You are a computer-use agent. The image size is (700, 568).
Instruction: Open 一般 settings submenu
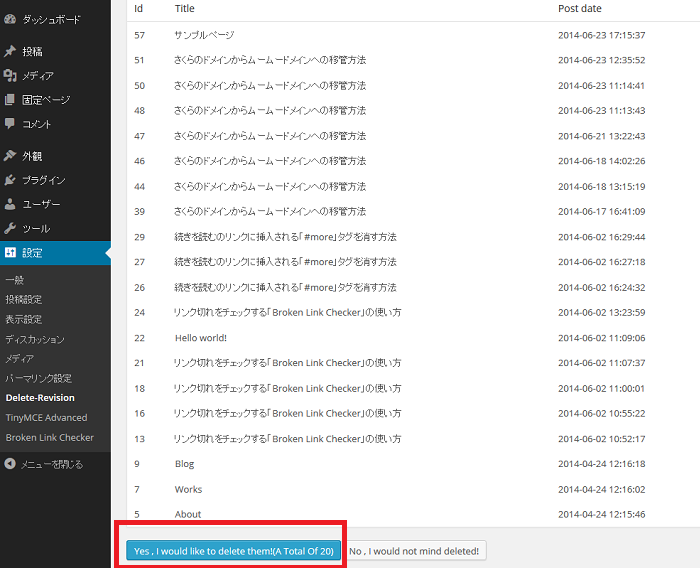[x=15, y=280]
